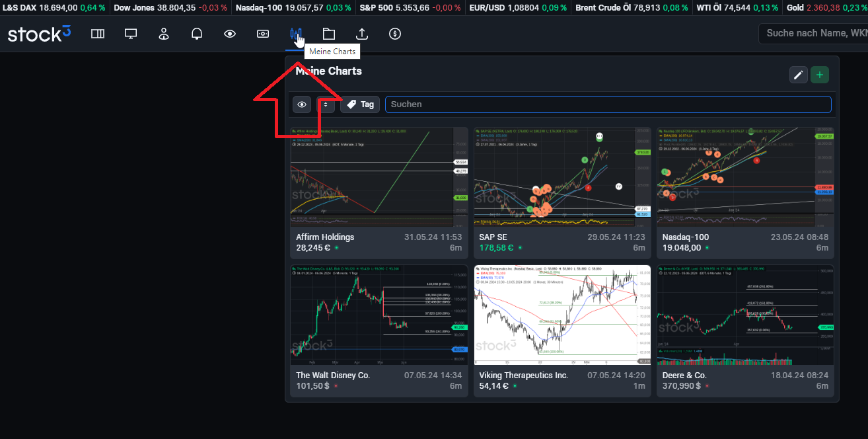
Task: Click the Dow Jones ticker entry
Action: click(170, 7)
